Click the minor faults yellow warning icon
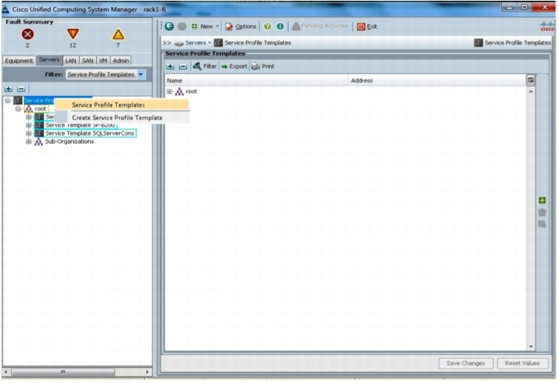 click(x=118, y=35)
